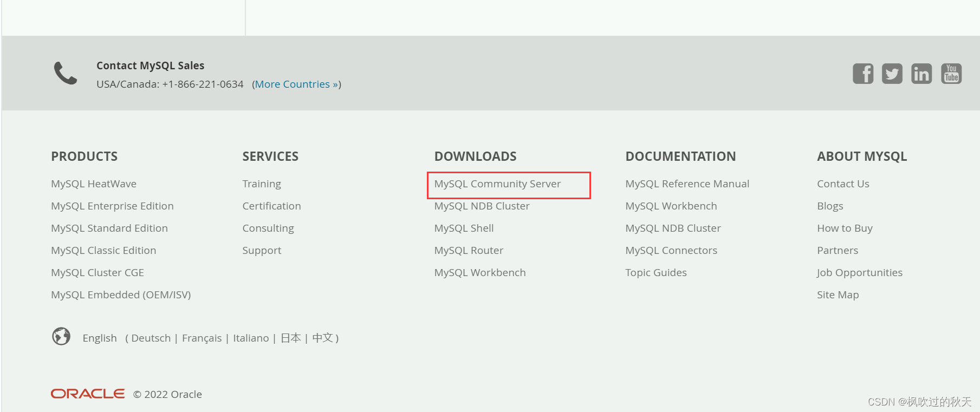Open MySQL Enterprise Edition link

point(112,206)
